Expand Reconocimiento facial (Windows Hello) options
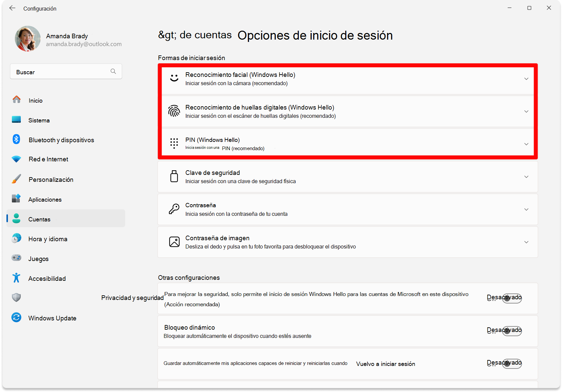The width and height of the screenshot is (562, 392). pos(526,79)
